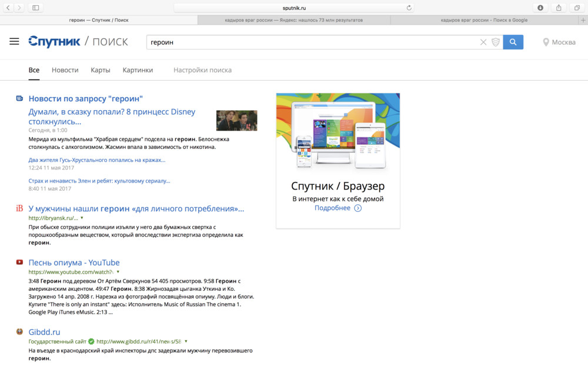Click the Safari address bar showing sputnik.ru
The width and height of the screenshot is (588, 368).
click(x=294, y=8)
